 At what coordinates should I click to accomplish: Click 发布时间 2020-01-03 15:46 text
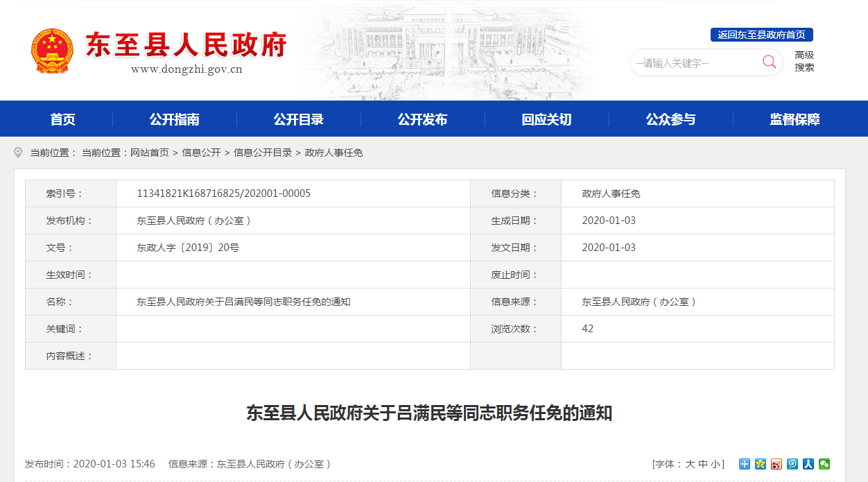click(90, 464)
